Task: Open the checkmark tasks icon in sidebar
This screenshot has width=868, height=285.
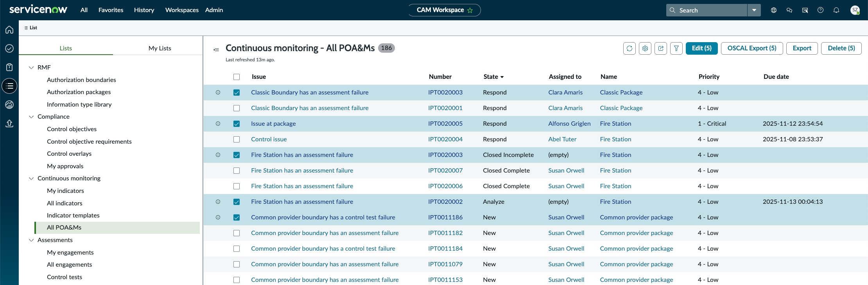Action: (x=9, y=48)
